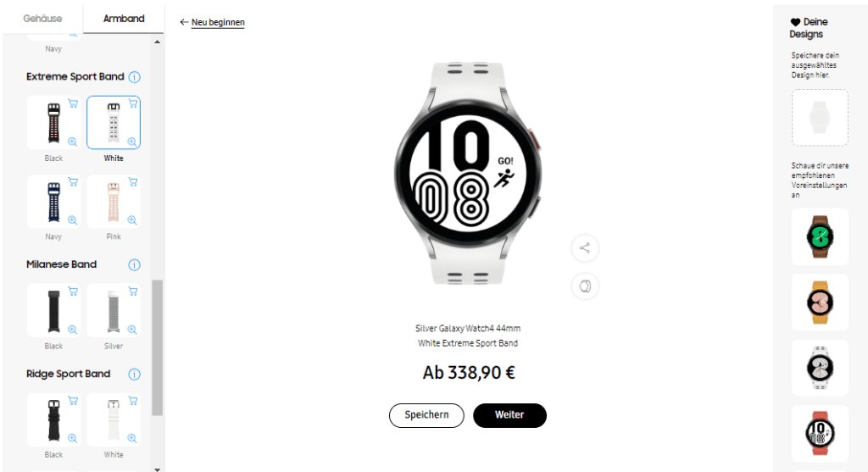Select the Armband tab
The height and width of the screenshot is (472, 868).
[124, 19]
